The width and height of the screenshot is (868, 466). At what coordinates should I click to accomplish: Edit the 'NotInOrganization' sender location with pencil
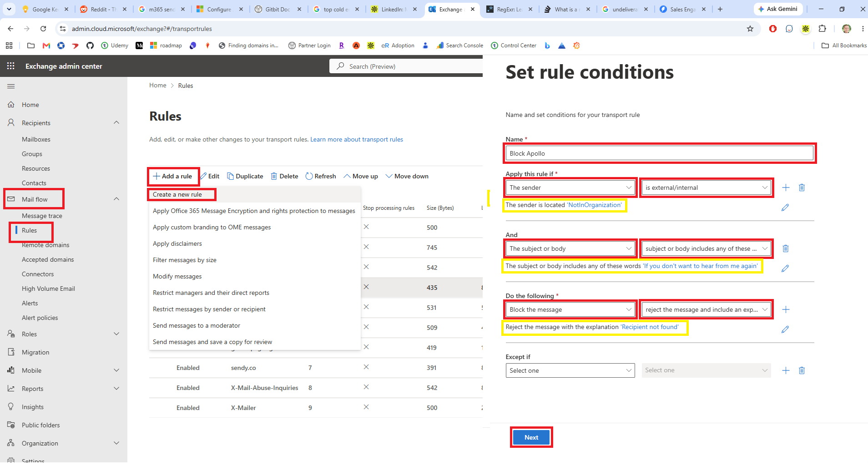click(x=785, y=208)
